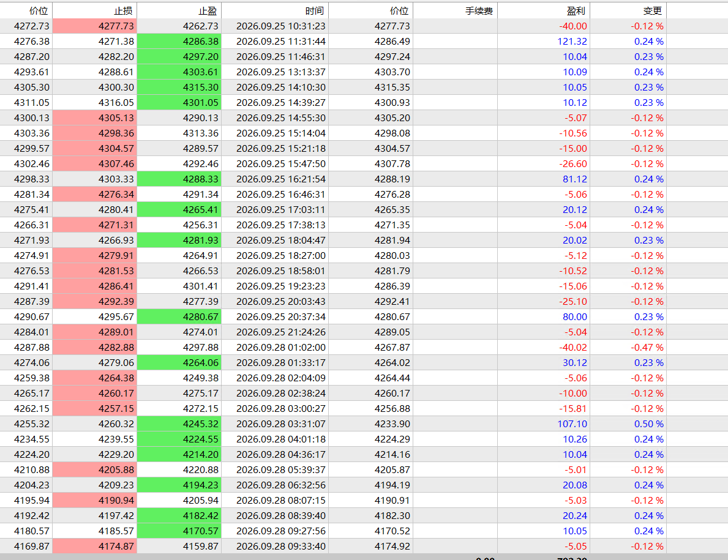Click the loss value -10.52
This screenshot has height=560, width=728.
coord(573,271)
